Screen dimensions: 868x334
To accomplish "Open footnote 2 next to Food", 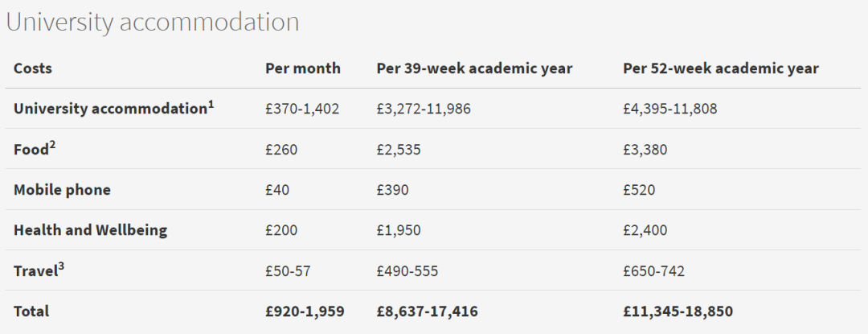I will (52, 146).
